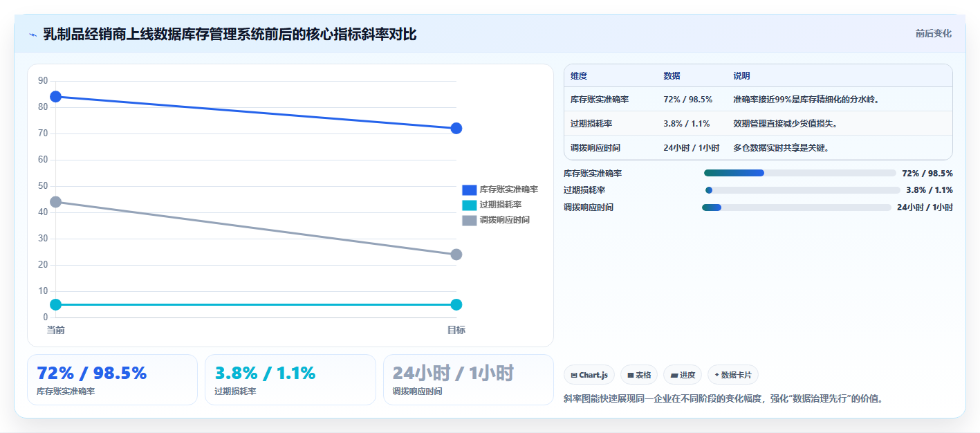Screen dimensions: 980x433
Task: Click the lightning icon beside the title
Action: pos(33,35)
